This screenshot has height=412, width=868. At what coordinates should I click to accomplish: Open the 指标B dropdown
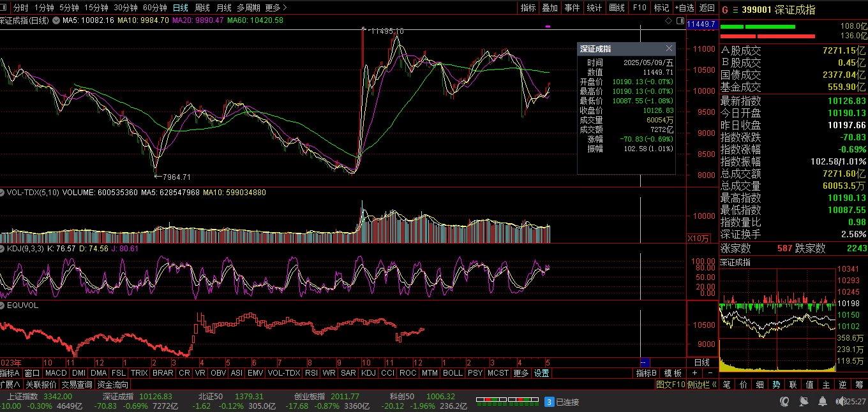(647, 373)
